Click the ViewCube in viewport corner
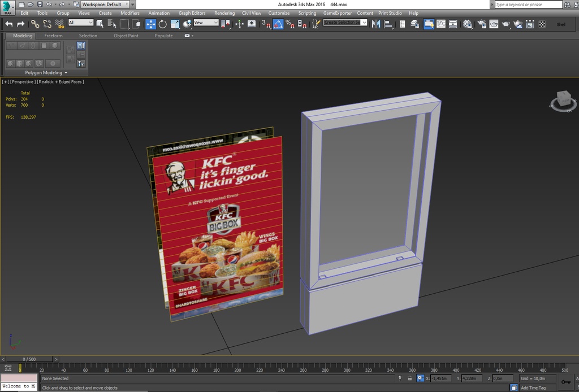This screenshot has height=392, width=579. coord(563,100)
